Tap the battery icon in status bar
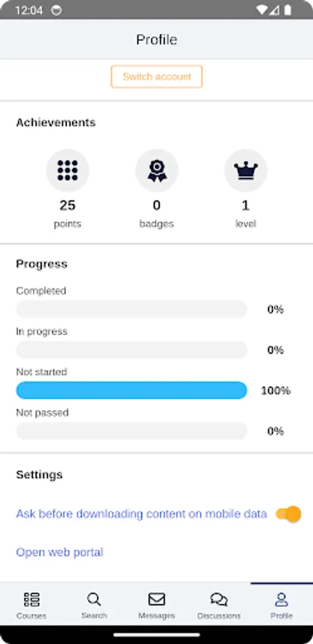 point(288,10)
